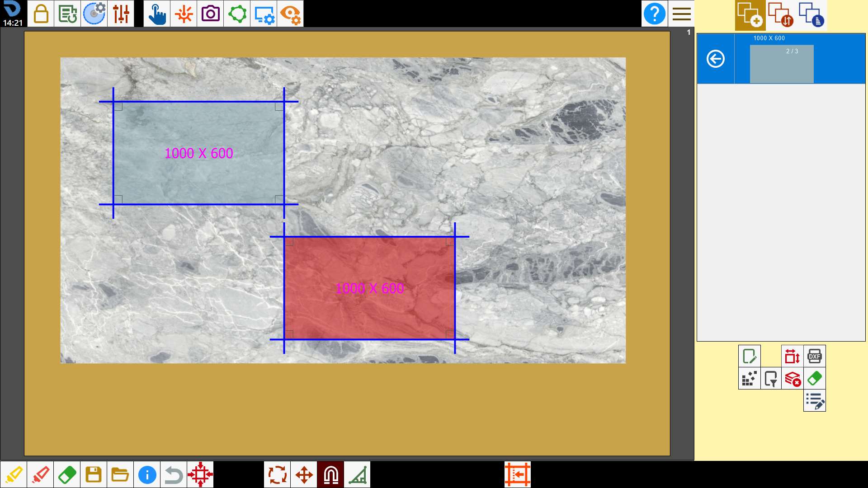Open the list edit pencil icon
Screen dimensions: 868x488
815,400
